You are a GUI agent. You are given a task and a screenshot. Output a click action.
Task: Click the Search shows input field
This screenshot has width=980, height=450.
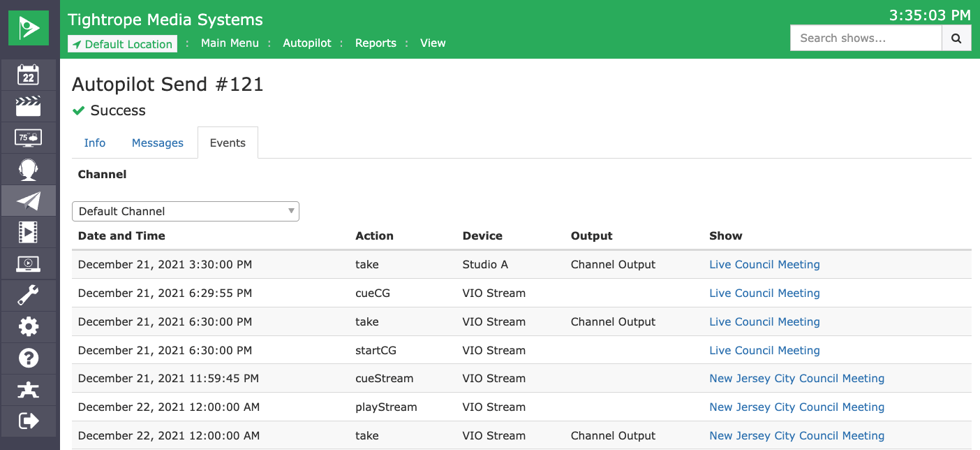coord(866,38)
